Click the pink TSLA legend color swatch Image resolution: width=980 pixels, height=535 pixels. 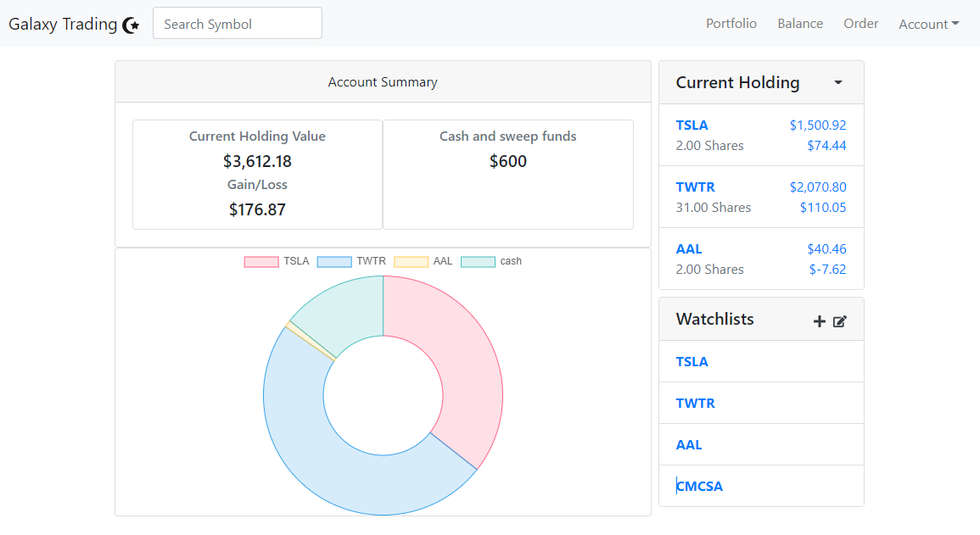coord(263,261)
